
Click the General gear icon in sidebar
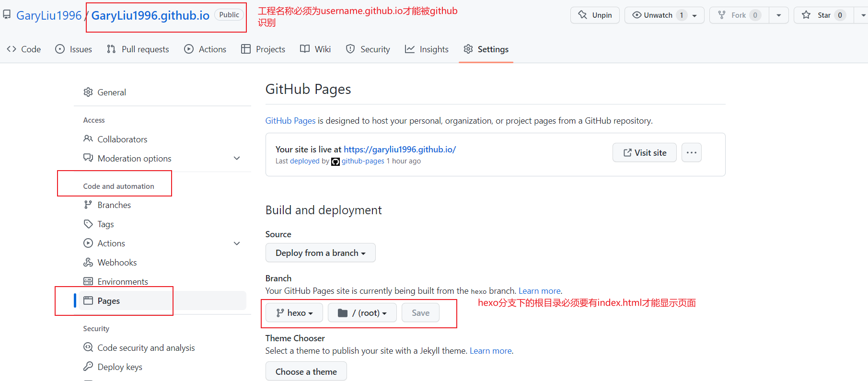(88, 92)
